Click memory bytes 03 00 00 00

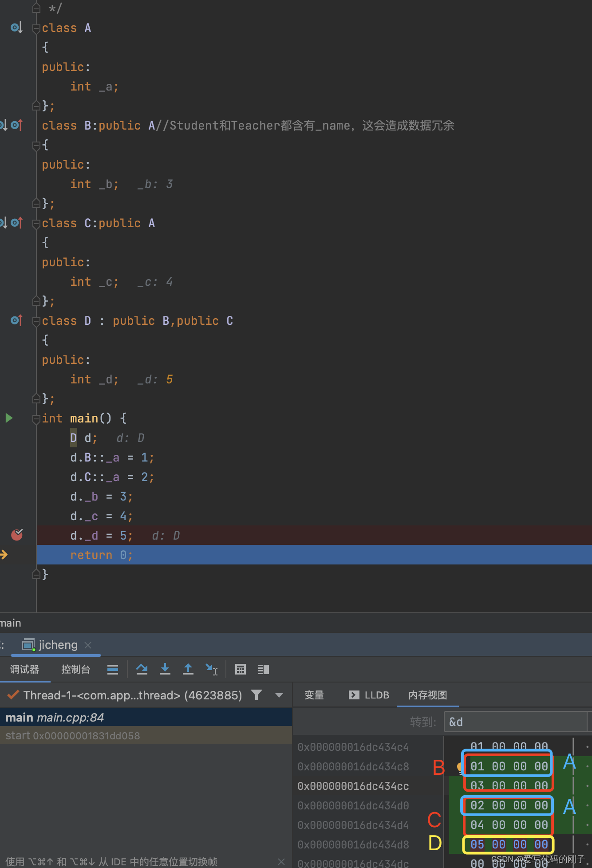509,786
